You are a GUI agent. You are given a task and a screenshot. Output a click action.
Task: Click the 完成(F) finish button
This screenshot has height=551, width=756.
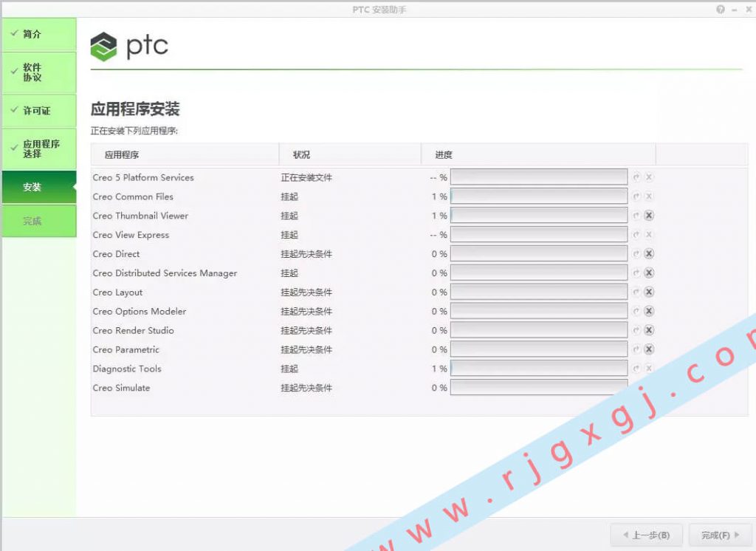(x=721, y=535)
